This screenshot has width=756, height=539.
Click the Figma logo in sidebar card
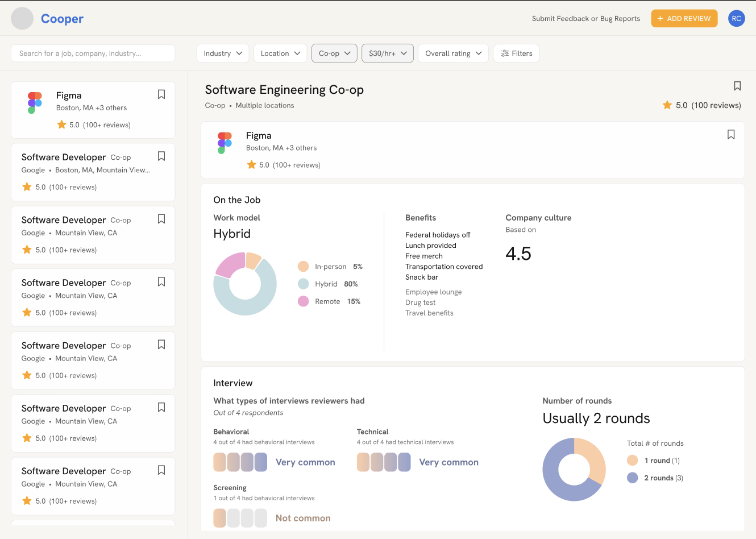tap(35, 103)
